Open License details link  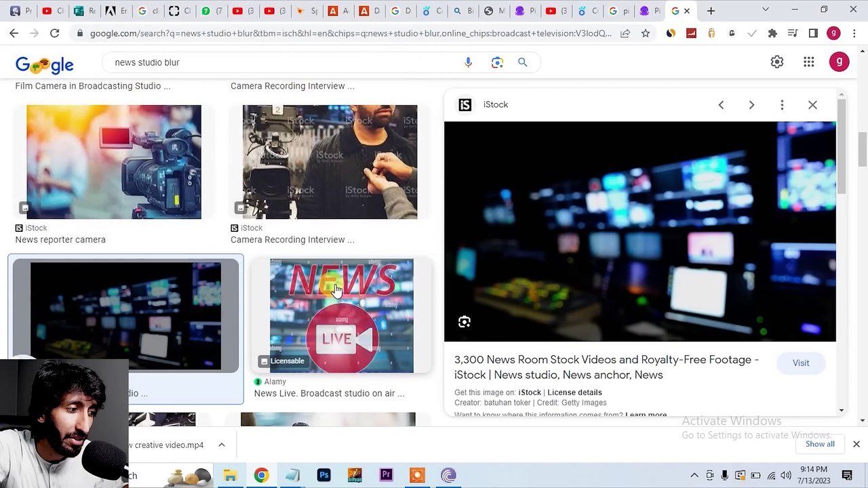click(x=574, y=392)
